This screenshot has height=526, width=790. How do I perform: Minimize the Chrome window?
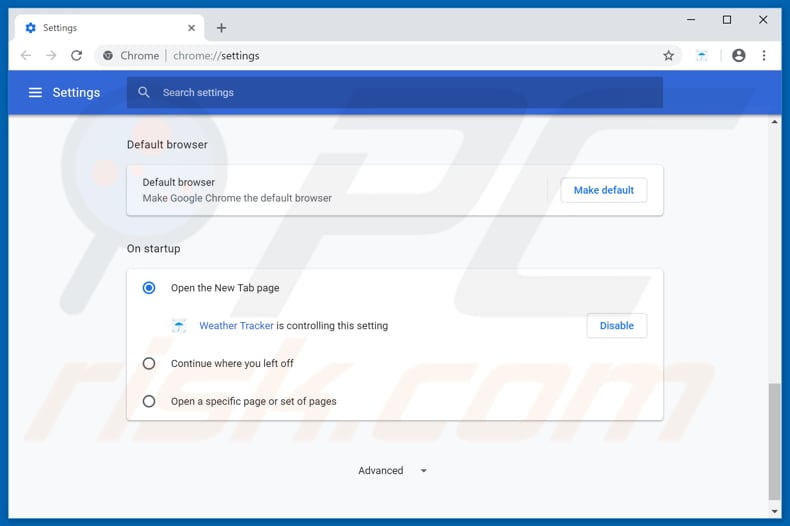click(x=691, y=20)
